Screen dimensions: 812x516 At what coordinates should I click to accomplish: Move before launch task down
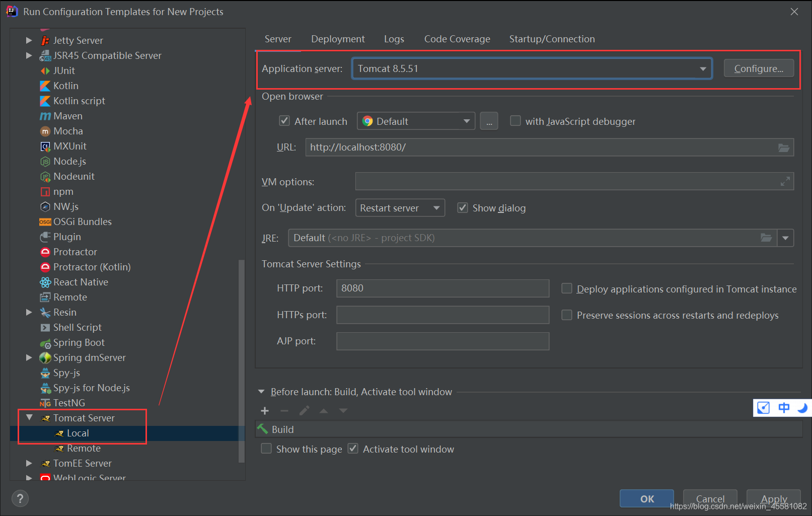(x=343, y=411)
